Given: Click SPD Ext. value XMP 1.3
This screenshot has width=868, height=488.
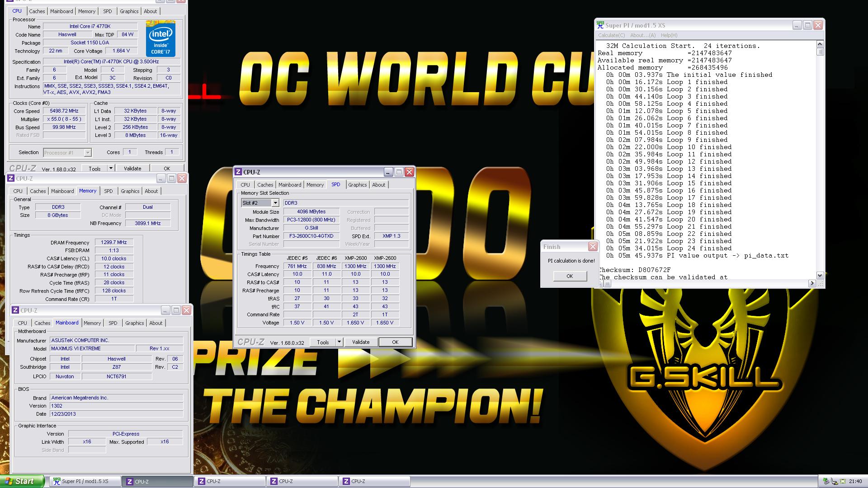Looking at the screenshot, I should (391, 236).
